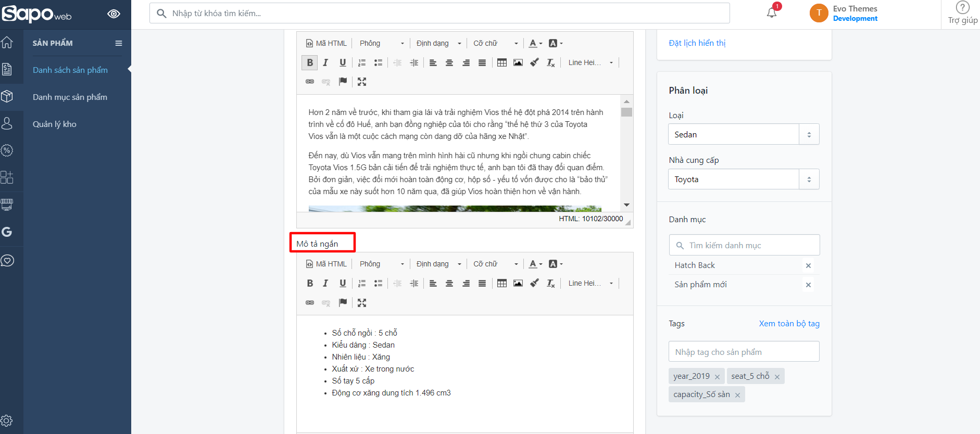Open notifications bell in the top bar
Image resolution: width=980 pixels, height=434 pixels.
click(772, 13)
